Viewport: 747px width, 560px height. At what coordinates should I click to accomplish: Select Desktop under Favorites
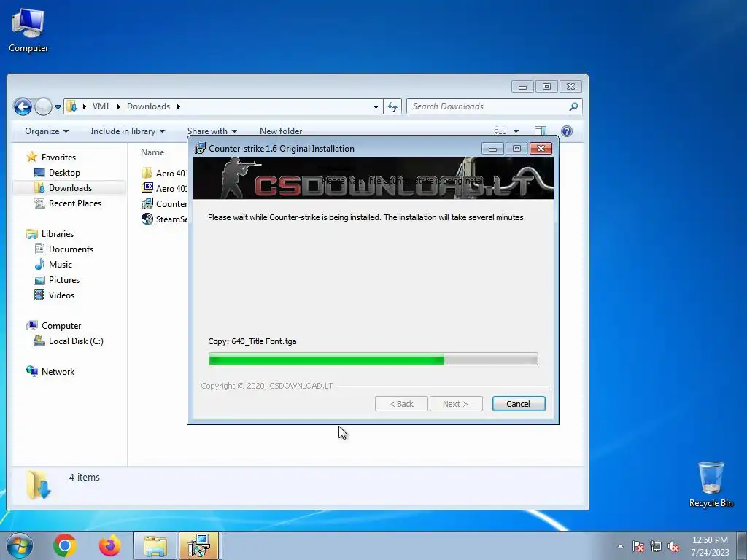(x=57, y=172)
